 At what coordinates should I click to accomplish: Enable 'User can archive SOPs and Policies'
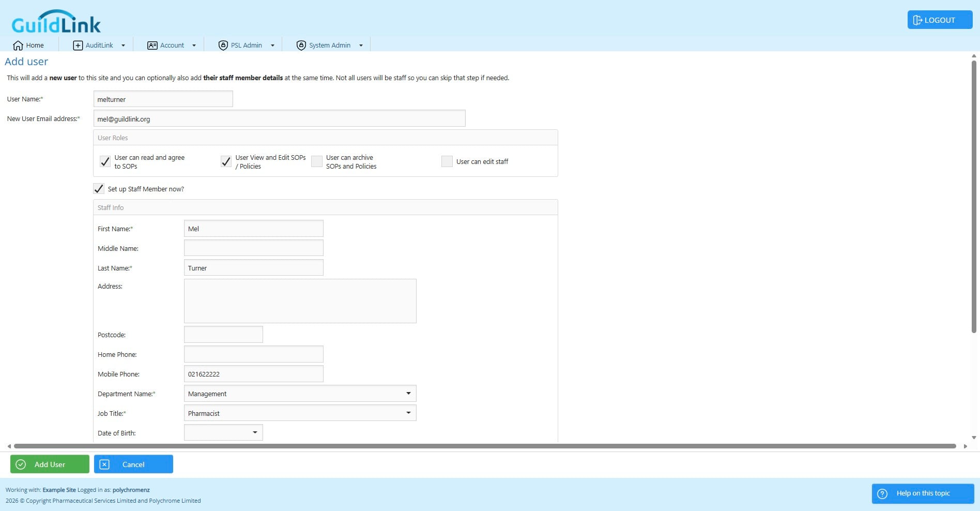tap(317, 161)
